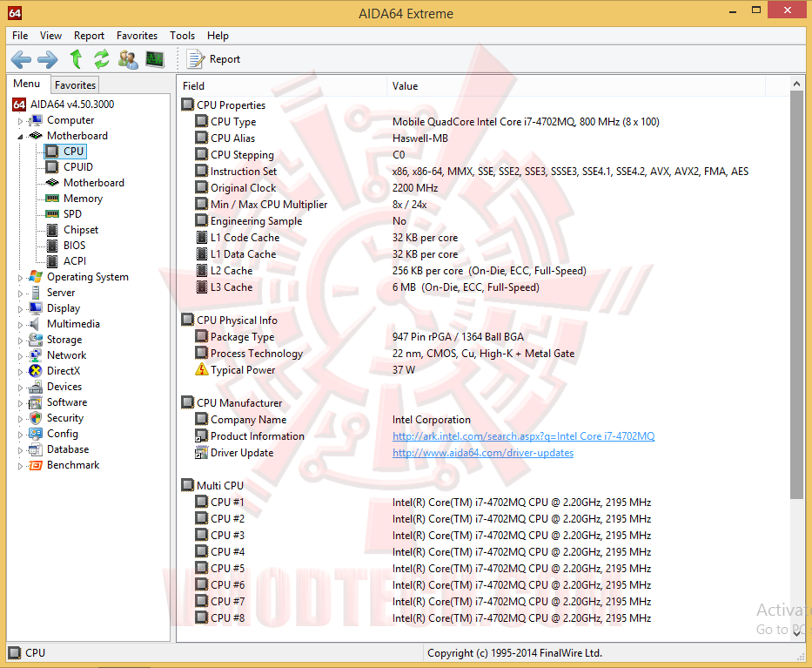
Task: Click the Multimedia speaker icon
Action: (x=35, y=324)
